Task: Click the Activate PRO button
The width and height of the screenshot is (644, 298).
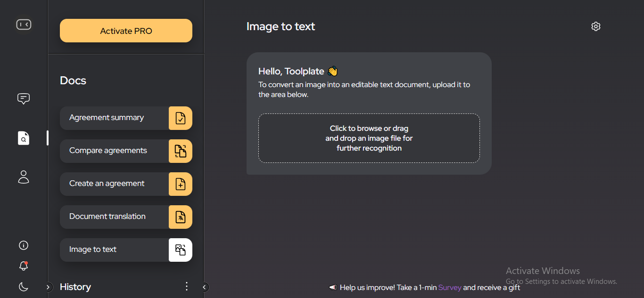Action: [x=126, y=31]
